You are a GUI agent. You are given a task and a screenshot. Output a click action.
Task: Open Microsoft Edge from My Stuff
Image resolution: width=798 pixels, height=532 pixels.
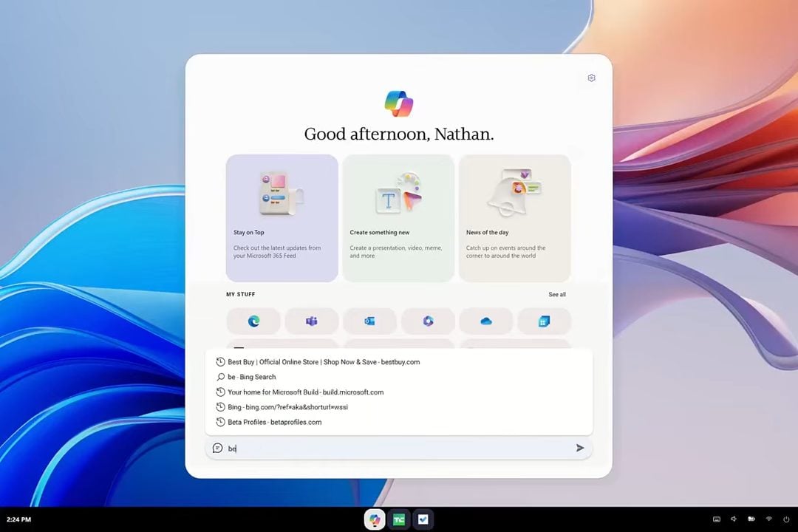[253, 321]
